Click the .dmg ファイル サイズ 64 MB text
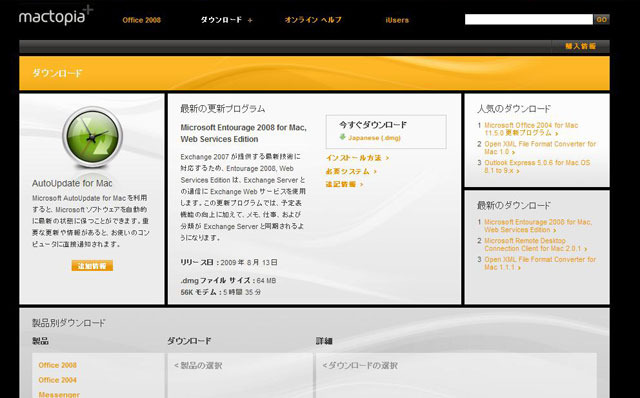 [x=228, y=280]
